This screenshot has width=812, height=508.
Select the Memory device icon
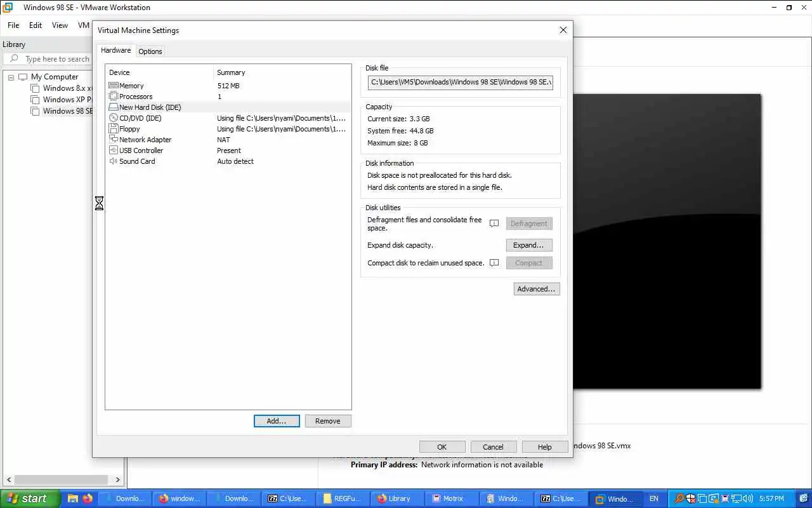coord(114,86)
